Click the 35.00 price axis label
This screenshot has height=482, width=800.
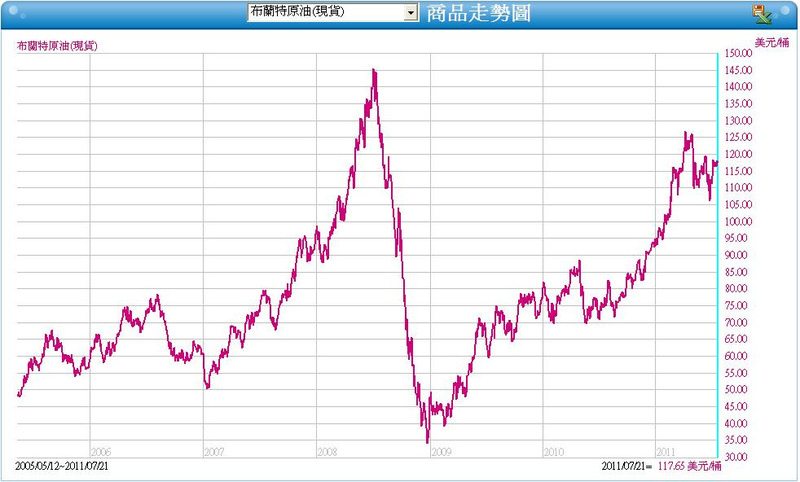click(736, 440)
